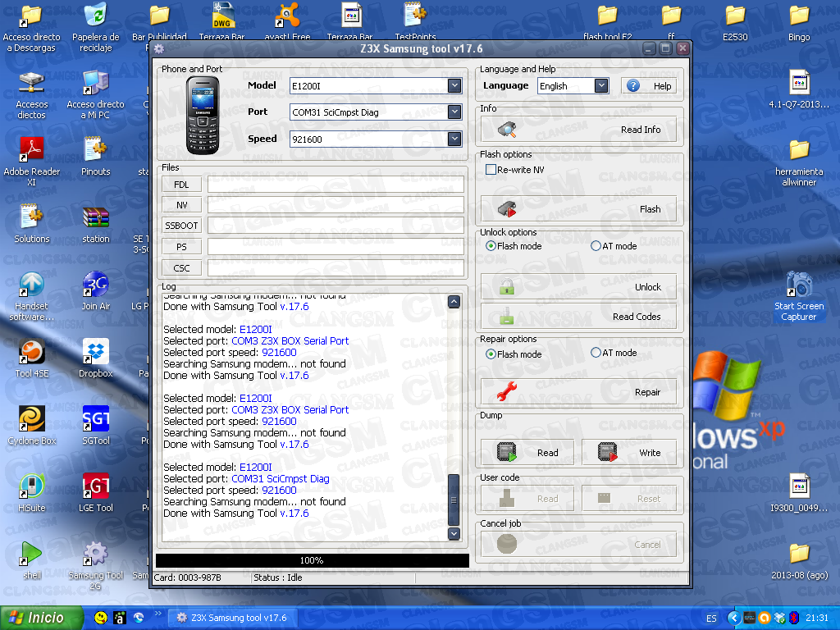
Task: Click the Samsung phone picture
Action: click(x=203, y=116)
